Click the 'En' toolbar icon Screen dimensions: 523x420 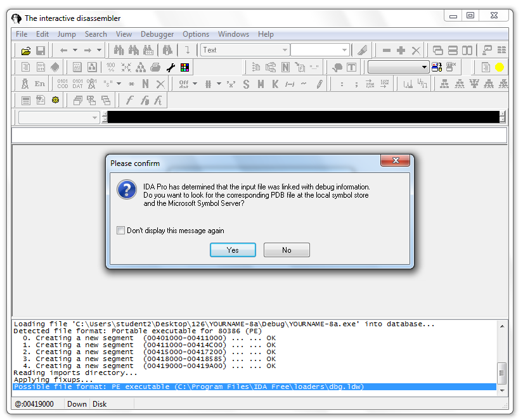40,84
